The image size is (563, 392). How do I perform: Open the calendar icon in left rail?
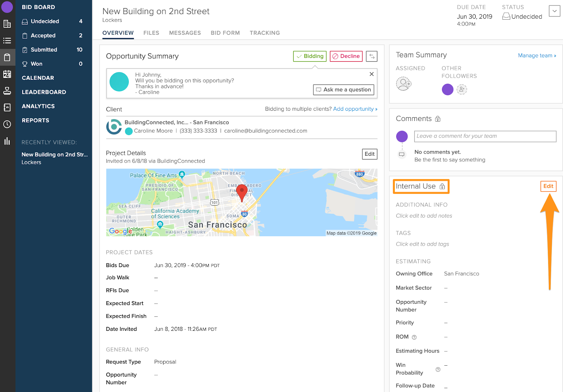[7, 74]
